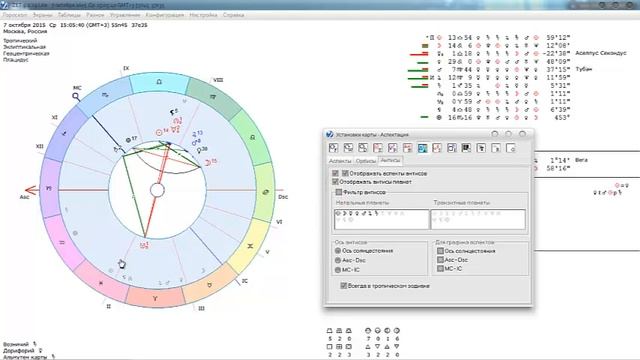
Task: Check 'Asc - Dsc' under Для графика аспектов
Action: (x=440, y=260)
